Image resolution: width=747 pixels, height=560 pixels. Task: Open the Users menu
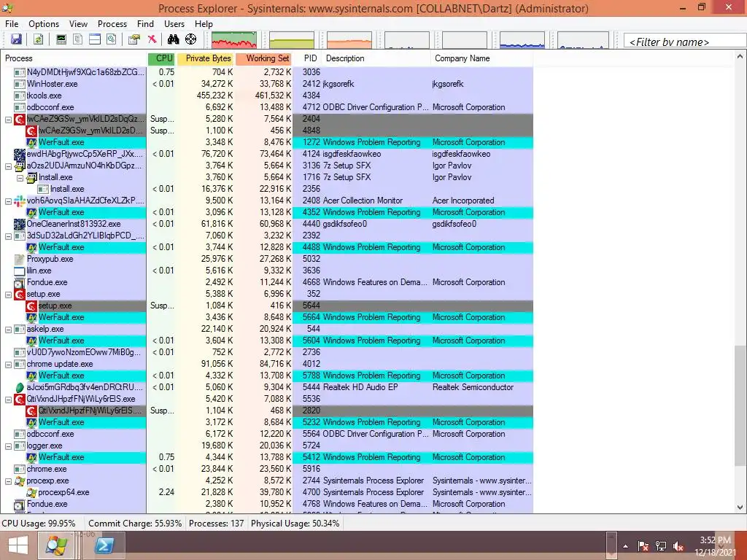[x=174, y=24]
